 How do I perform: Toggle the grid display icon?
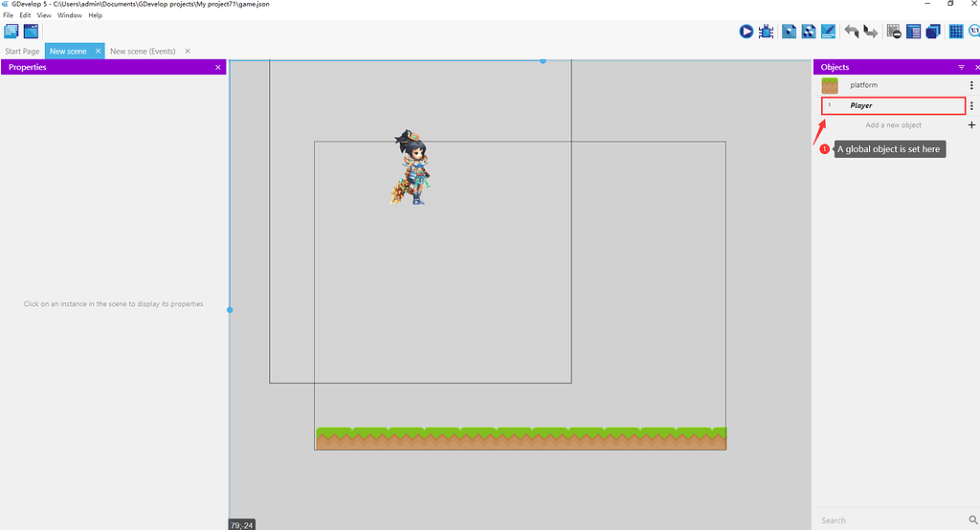click(956, 32)
